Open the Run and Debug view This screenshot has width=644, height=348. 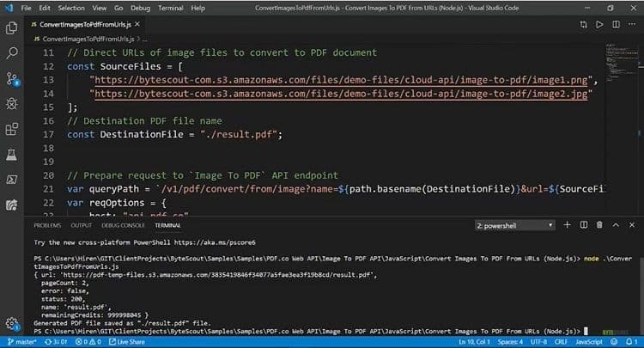[12, 104]
